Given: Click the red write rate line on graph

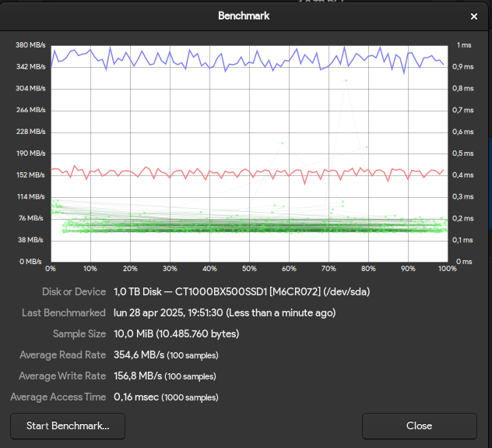Looking at the screenshot, I should pos(234,172).
